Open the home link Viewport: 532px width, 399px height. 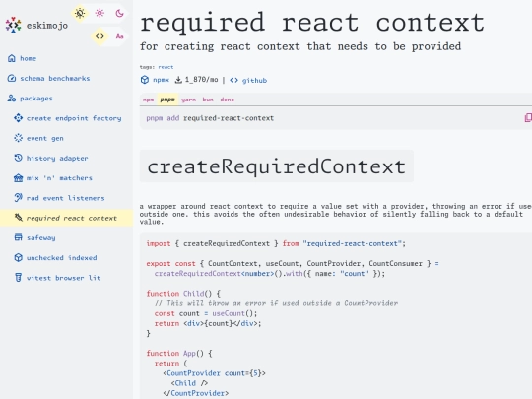point(28,58)
